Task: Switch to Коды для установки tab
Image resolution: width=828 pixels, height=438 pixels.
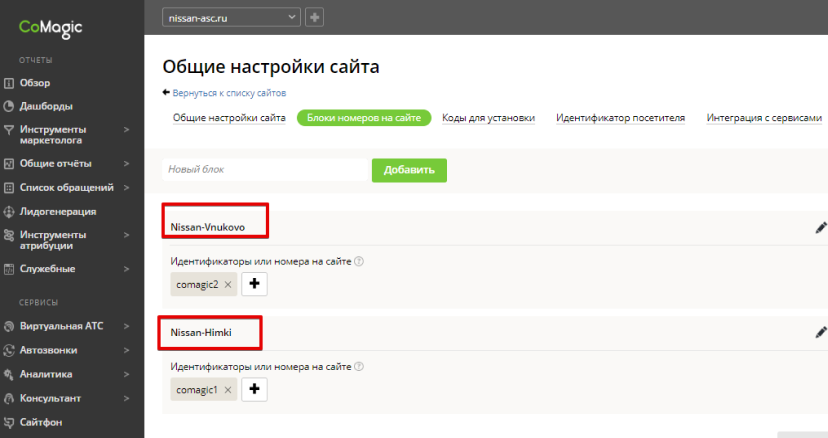Action: pyautogui.click(x=488, y=118)
